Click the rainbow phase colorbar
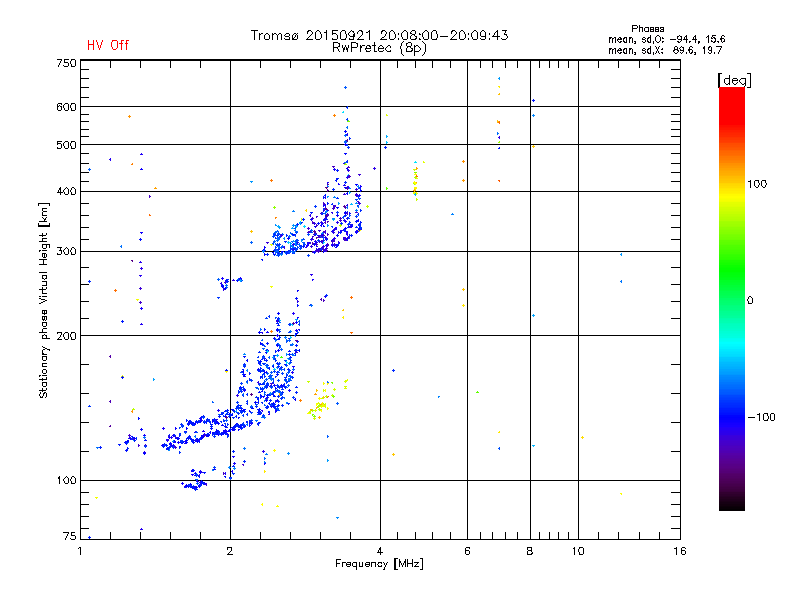This screenshot has width=800, height=600. [x=732, y=298]
